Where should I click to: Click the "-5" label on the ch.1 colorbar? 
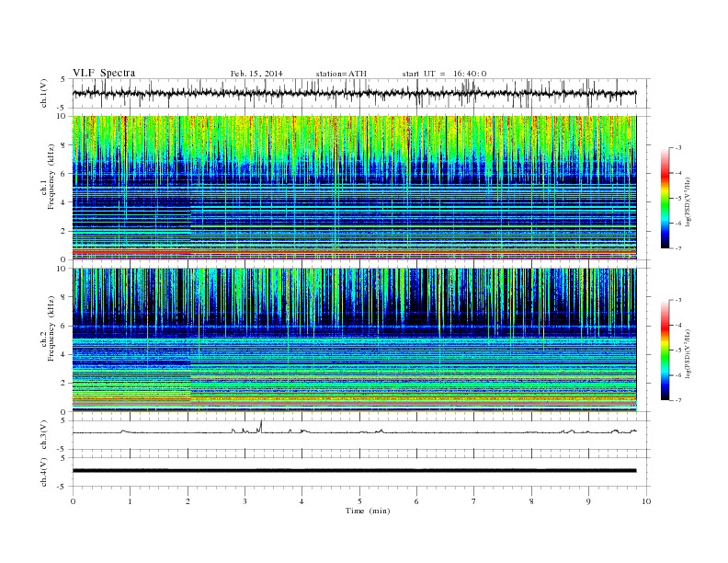tap(678, 199)
